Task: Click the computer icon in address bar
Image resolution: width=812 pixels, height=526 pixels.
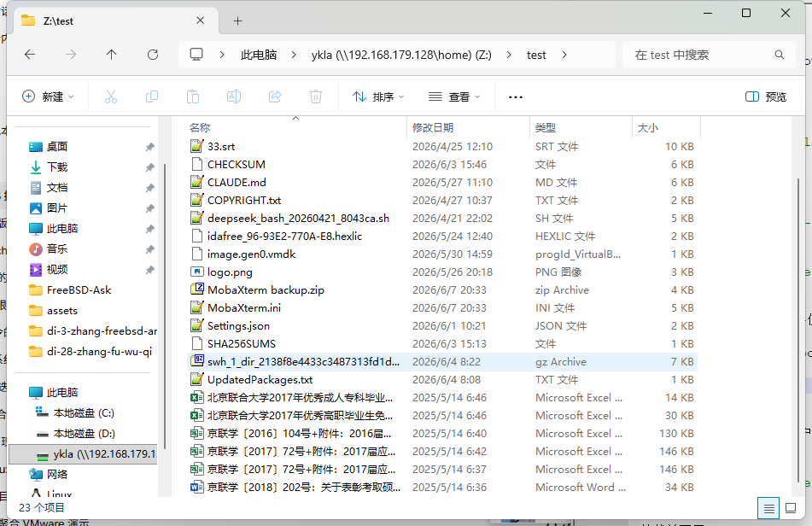Action: 196,55
